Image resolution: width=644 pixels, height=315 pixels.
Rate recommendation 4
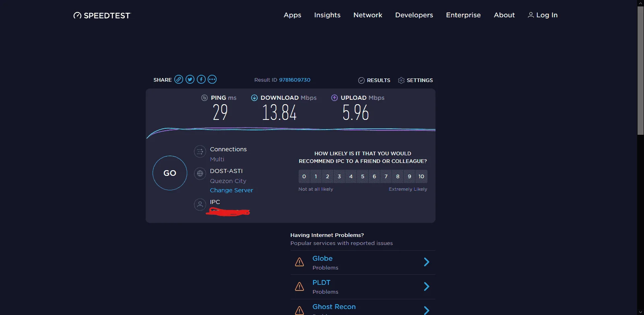(x=351, y=176)
